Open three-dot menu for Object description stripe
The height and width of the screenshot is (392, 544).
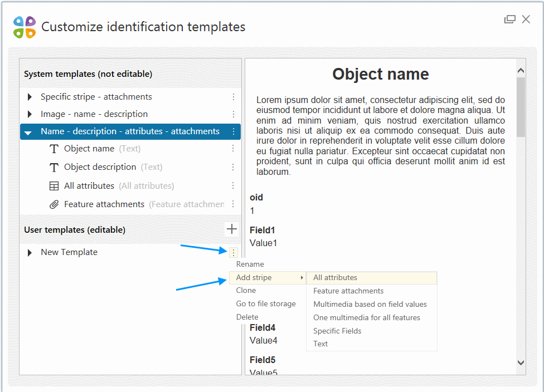coord(234,167)
